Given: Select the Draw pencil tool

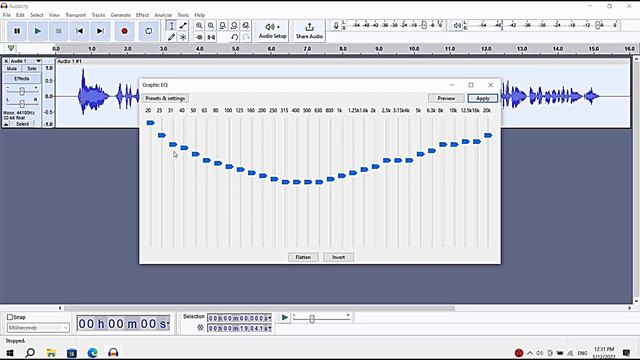Looking at the screenshot, I should [x=171, y=37].
